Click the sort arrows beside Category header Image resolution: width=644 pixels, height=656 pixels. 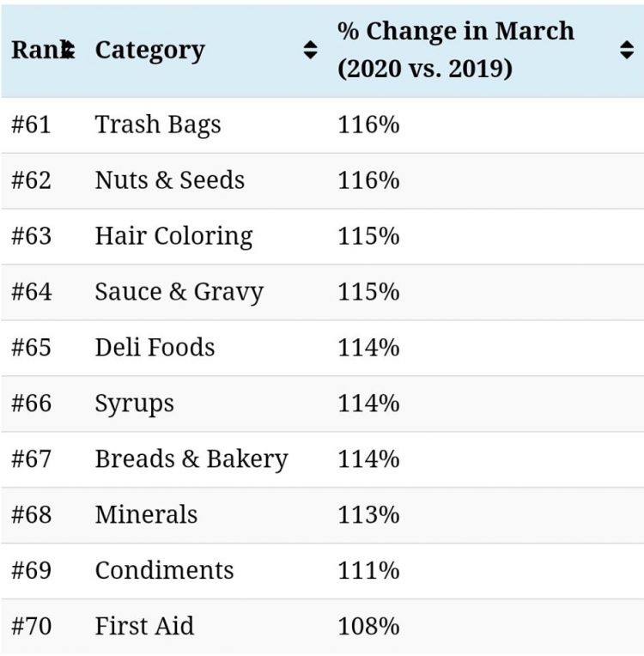[x=311, y=51]
